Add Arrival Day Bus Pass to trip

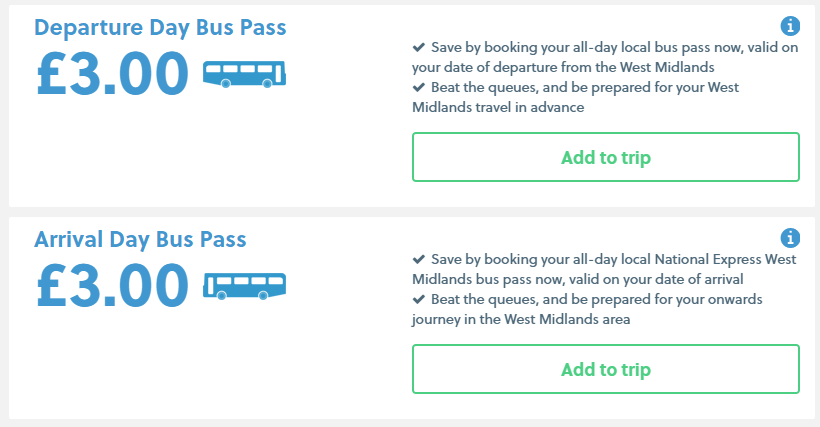click(x=606, y=370)
